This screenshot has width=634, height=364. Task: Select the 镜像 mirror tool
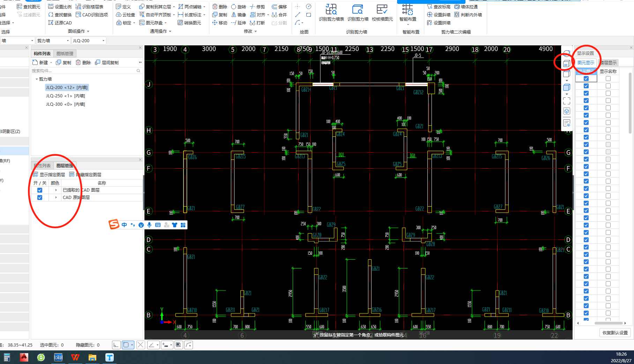click(238, 15)
